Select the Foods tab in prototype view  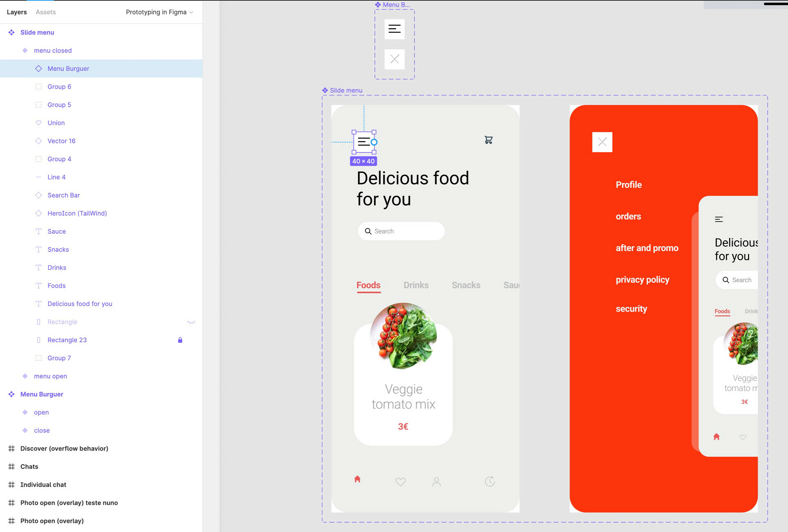coord(369,284)
